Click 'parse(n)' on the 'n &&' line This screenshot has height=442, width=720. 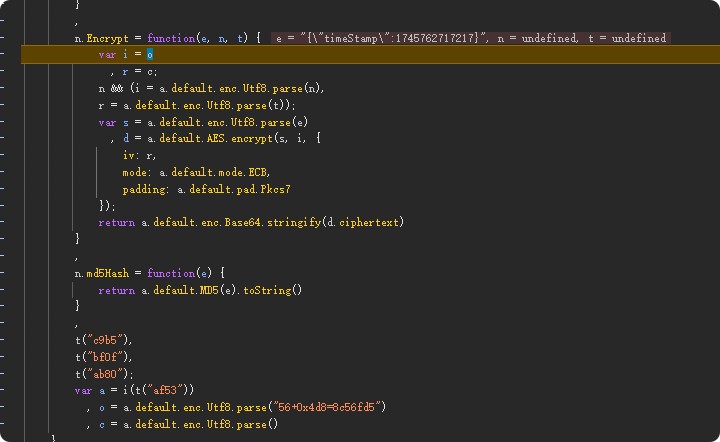click(x=297, y=89)
